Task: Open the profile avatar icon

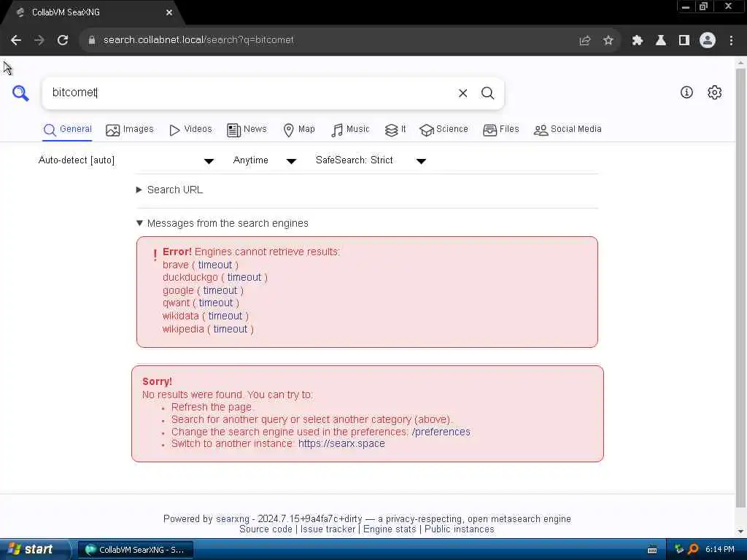Action: click(708, 41)
